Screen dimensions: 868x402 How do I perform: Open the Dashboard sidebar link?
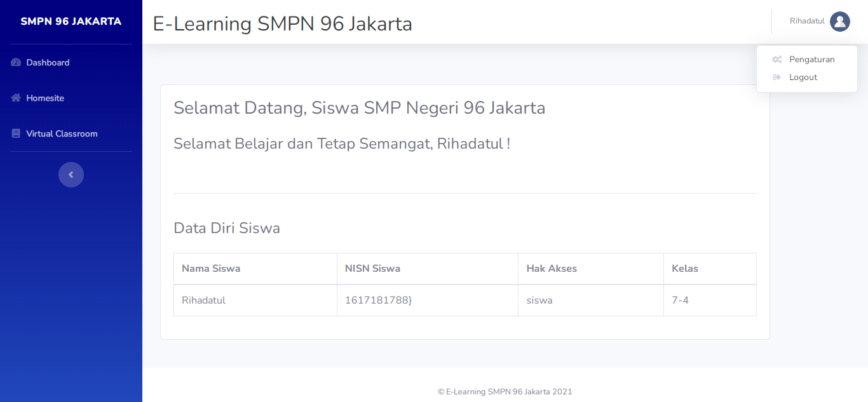pyautogui.click(x=48, y=62)
